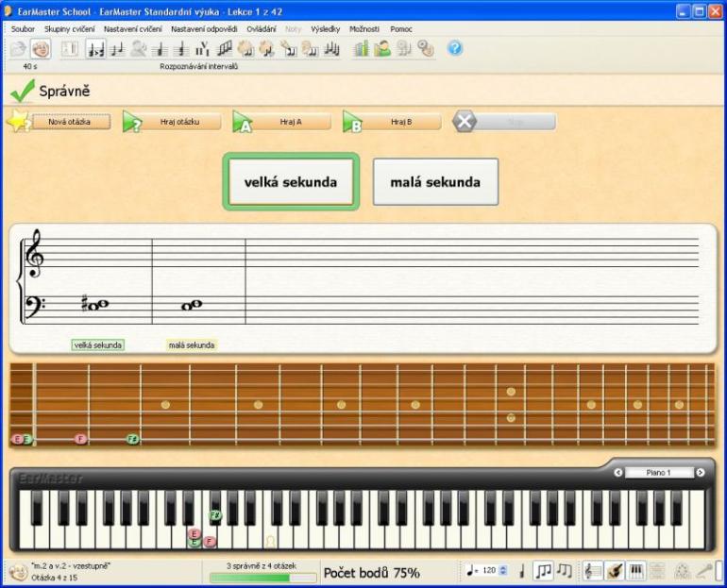
Task: Click the F# marker on the guitar fretboard
Action: [x=132, y=438]
